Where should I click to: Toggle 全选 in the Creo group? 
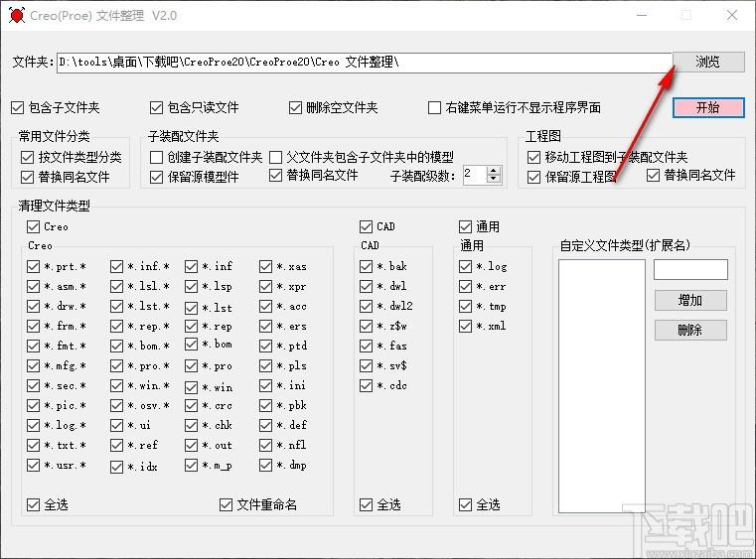pos(33,504)
